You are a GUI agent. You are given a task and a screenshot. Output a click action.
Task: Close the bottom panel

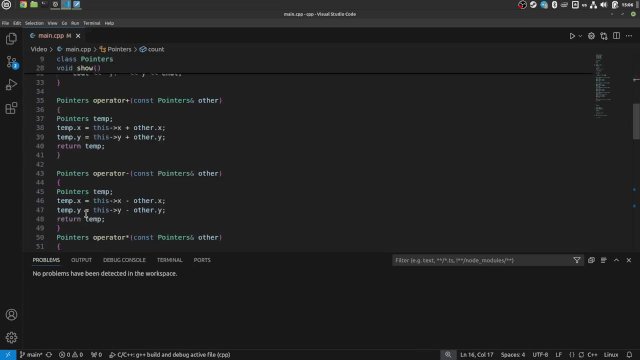pyautogui.click(x=629, y=260)
